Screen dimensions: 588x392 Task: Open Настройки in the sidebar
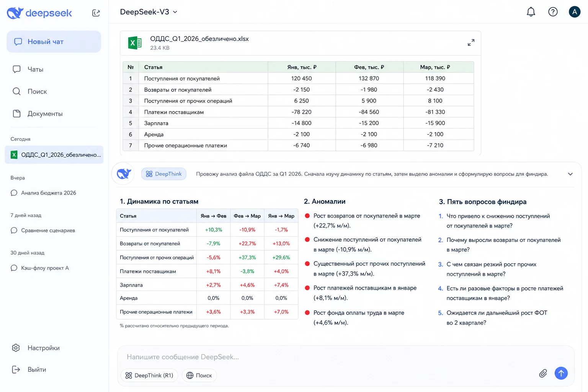coord(43,348)
